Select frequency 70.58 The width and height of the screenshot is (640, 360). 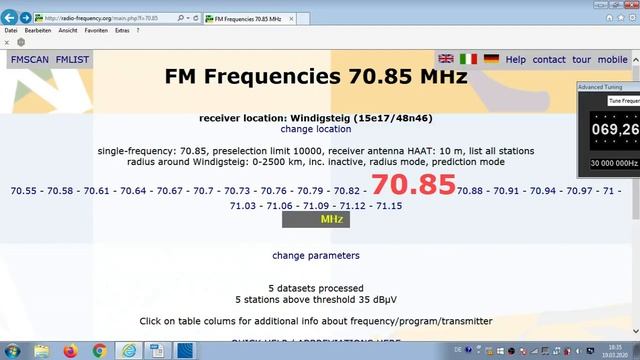point(60,191)
